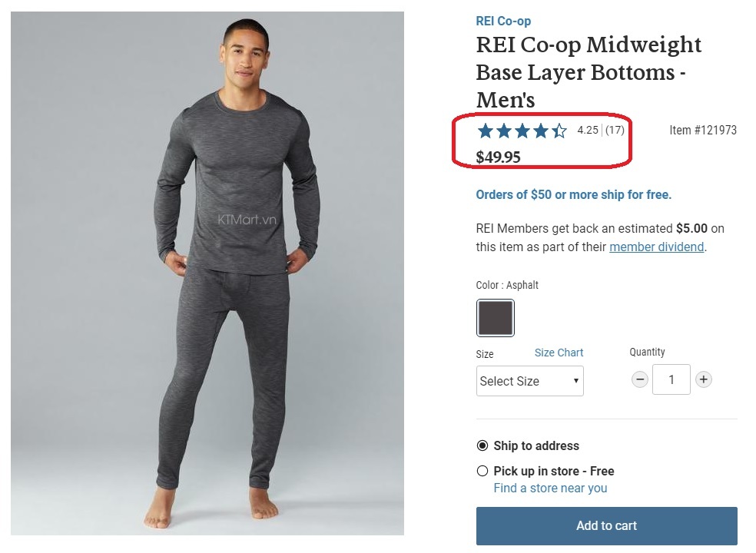
Task: Open the Size Chart link
Action: click(x=559, y=353)
